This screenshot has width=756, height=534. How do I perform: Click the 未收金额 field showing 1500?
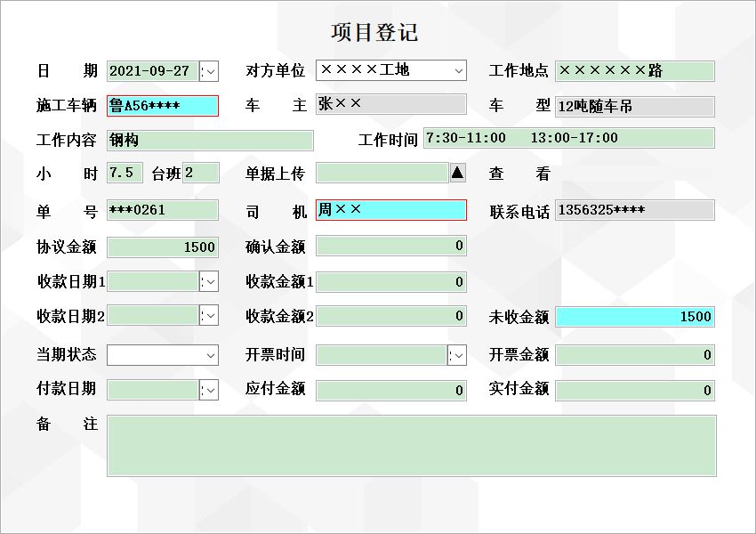pos(634,317)
